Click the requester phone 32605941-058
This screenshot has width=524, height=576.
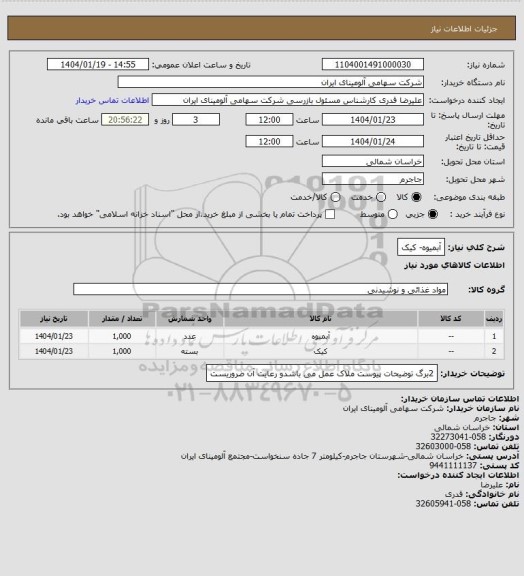pyautogui.click(x=443, y=504)
